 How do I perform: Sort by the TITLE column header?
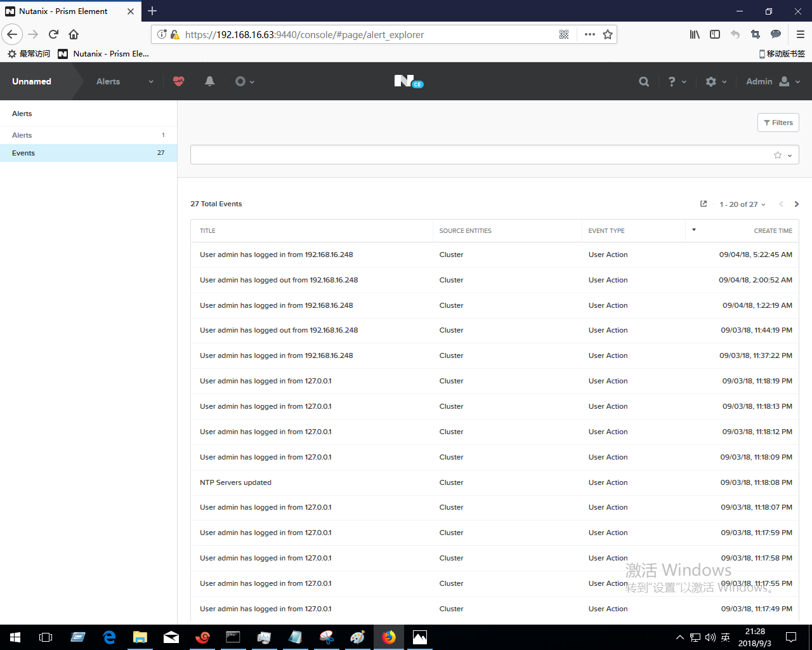click(207, 231)
